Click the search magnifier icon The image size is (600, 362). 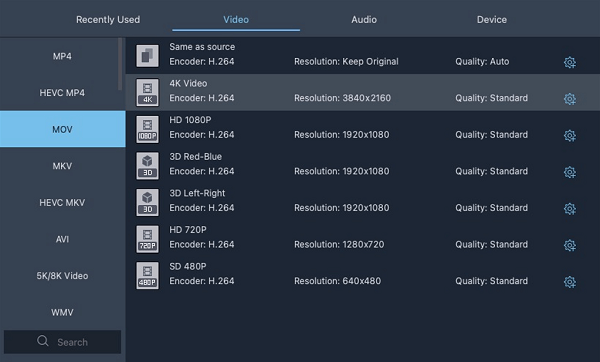pos(43,341)
